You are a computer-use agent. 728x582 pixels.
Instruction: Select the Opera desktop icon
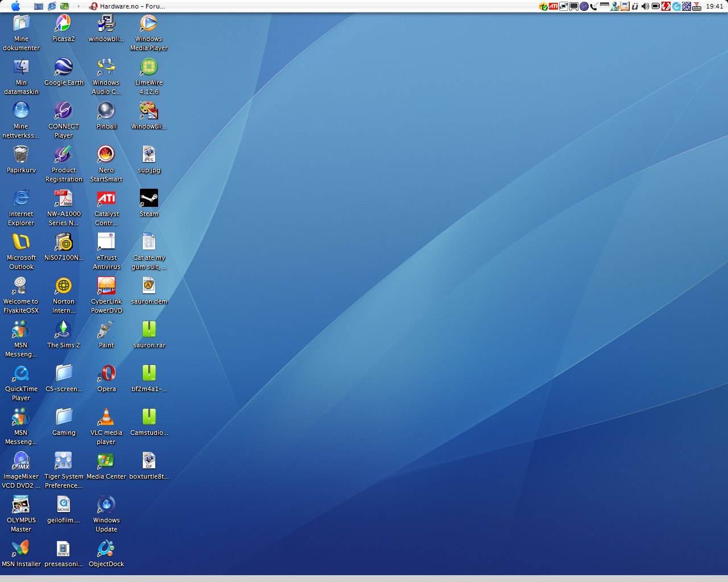[x=106, y=374]
